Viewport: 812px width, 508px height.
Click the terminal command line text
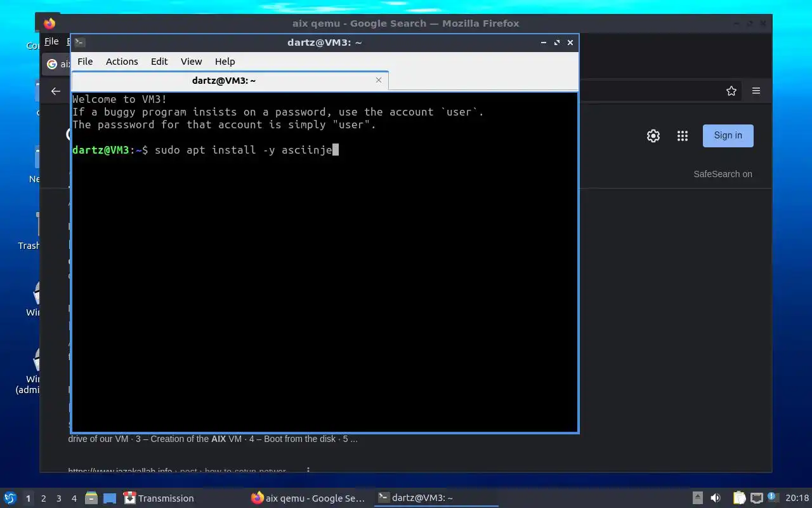coord(244,150)
